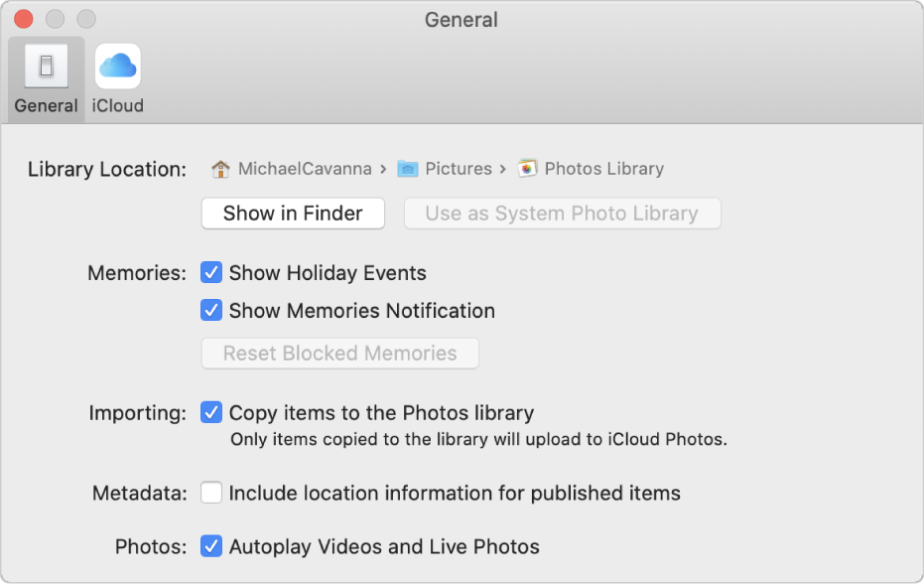The width and height of the screenshot is (924, 584).
Task: Click the home icon next to MichaelCavanna
Action: coord(222,168)
